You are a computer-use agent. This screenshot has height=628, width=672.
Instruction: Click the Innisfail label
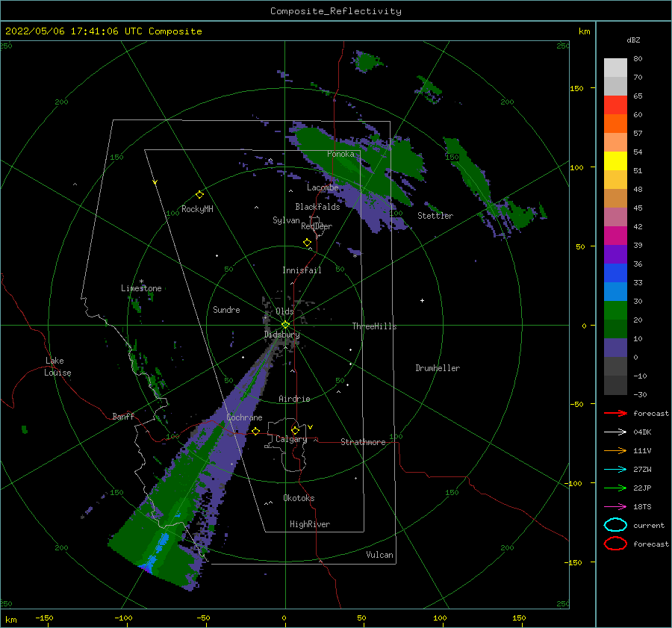302,270
